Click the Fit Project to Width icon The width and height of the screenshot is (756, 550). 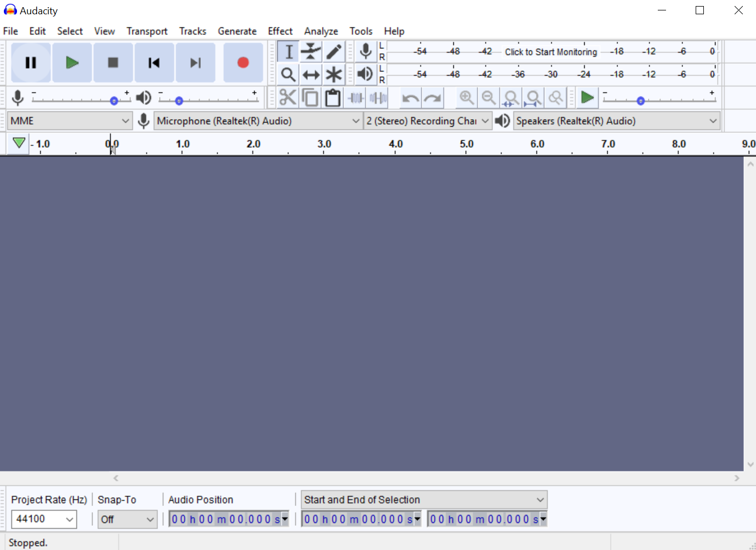pyautogui.click(x=533, y=98)
